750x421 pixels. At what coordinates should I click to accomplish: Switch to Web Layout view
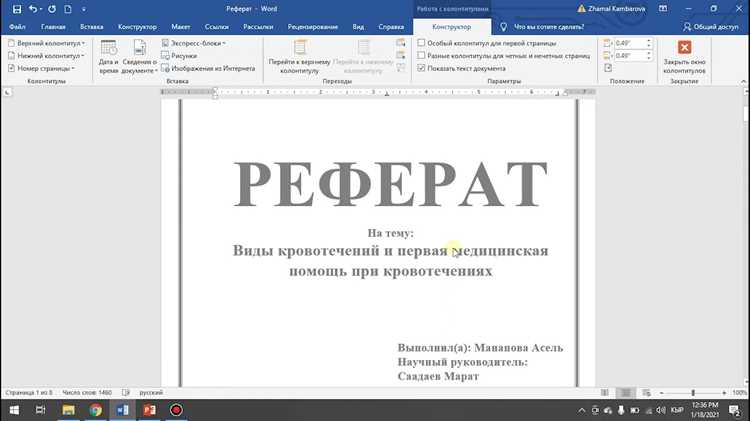(646, 393)
